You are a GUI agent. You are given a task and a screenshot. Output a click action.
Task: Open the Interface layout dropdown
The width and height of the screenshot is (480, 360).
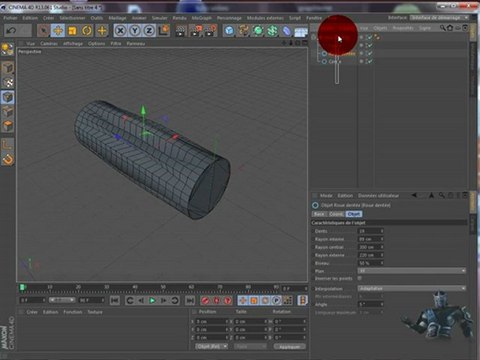pyautogui.click(x=439, y=18)
